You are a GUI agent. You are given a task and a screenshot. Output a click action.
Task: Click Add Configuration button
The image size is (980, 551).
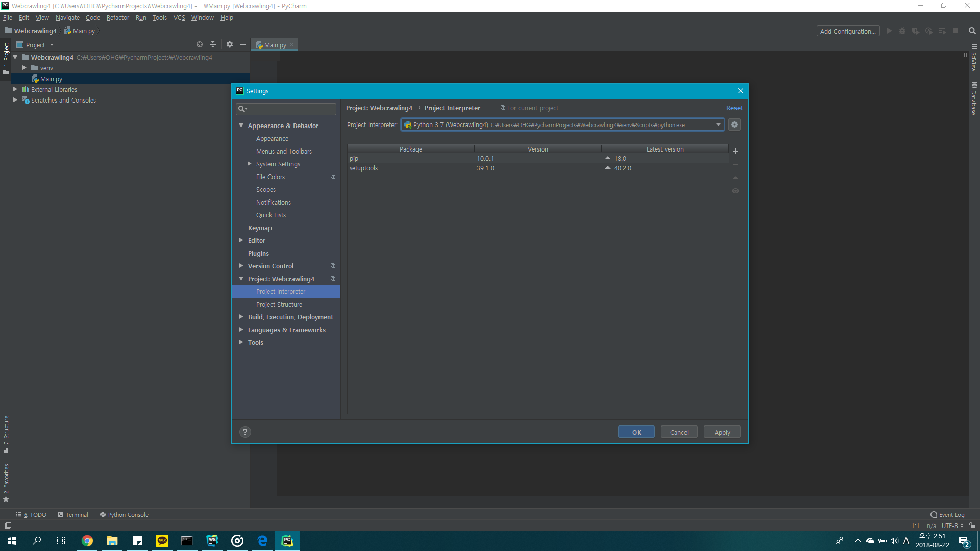(848, 31)
